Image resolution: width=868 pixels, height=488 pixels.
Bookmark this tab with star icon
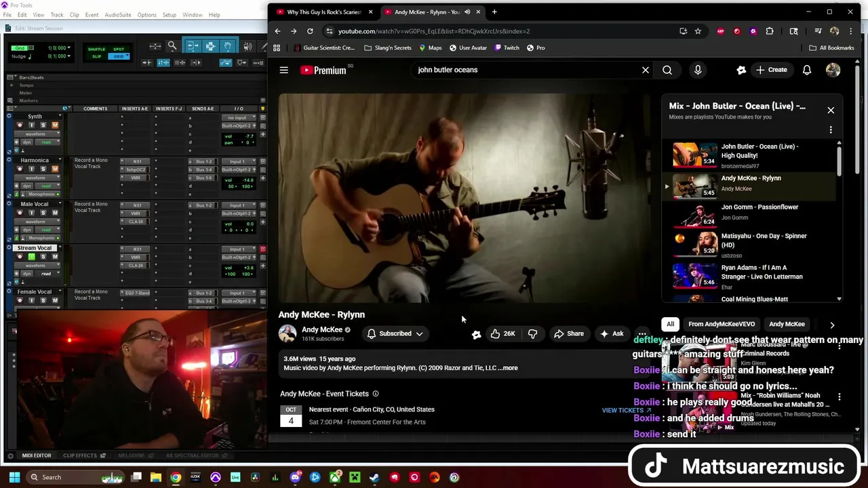[698, 31]
